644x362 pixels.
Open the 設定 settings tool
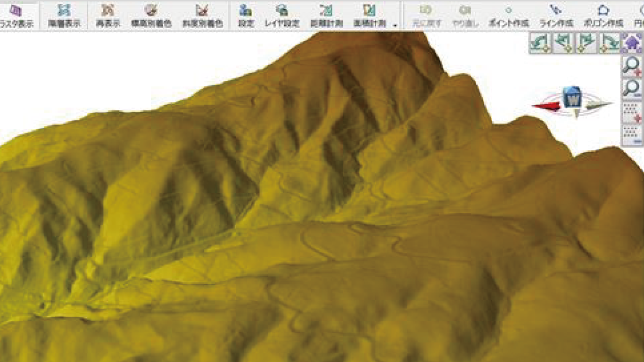[246, 16]
